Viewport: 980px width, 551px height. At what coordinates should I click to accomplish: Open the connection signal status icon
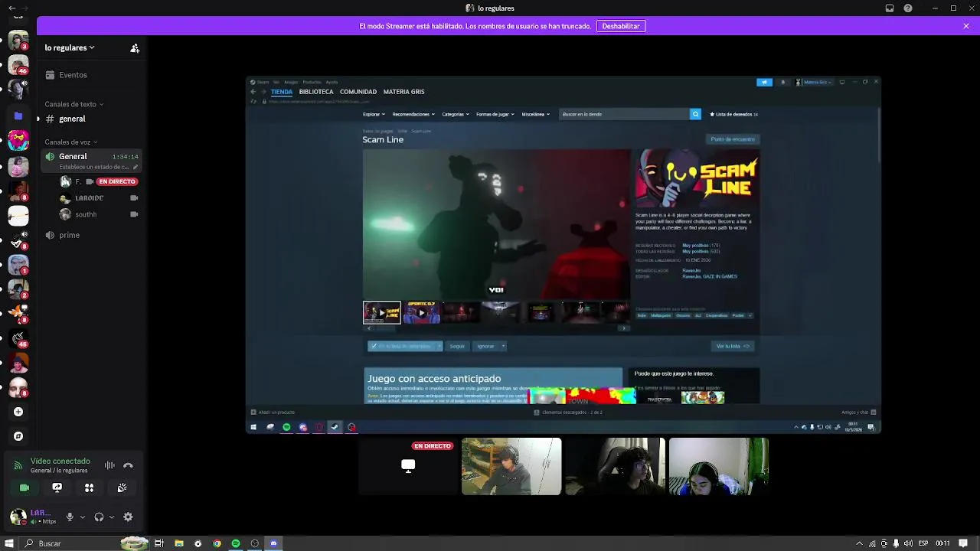(18, 465)
